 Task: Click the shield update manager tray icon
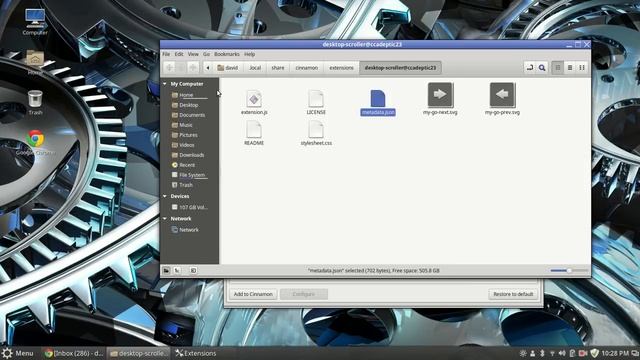tap(594, 353)
